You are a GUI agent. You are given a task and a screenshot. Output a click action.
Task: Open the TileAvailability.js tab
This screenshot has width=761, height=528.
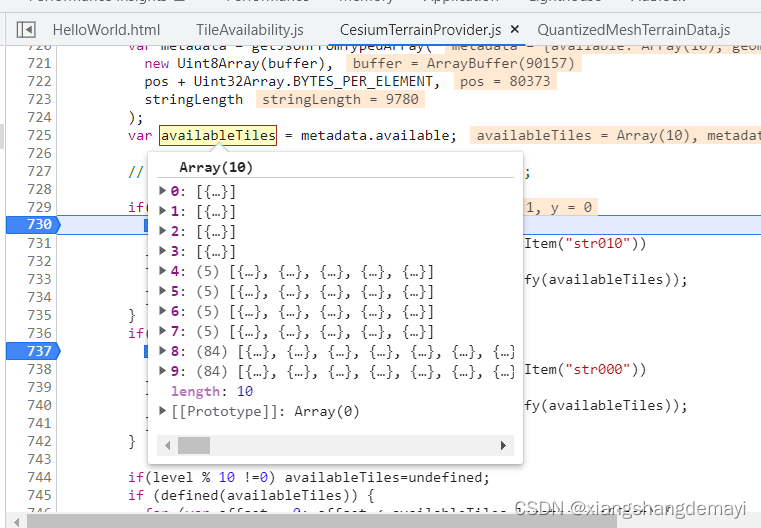(250, 30)
